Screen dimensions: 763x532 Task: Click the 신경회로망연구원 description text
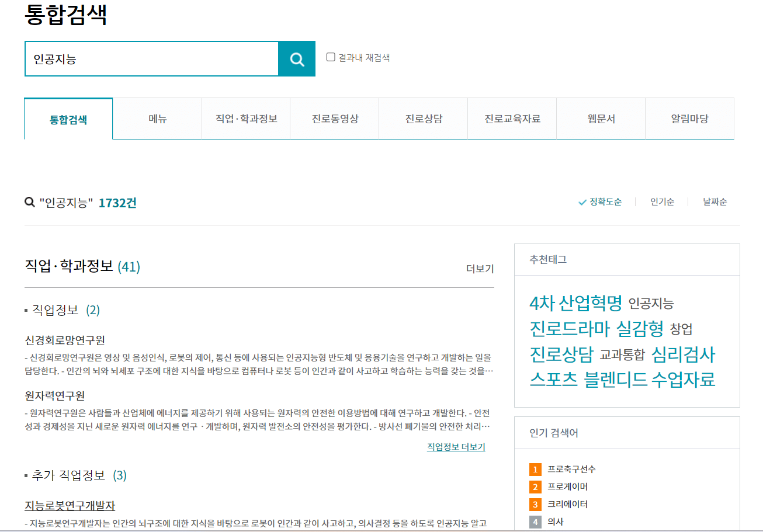click(x=259, y=364)
